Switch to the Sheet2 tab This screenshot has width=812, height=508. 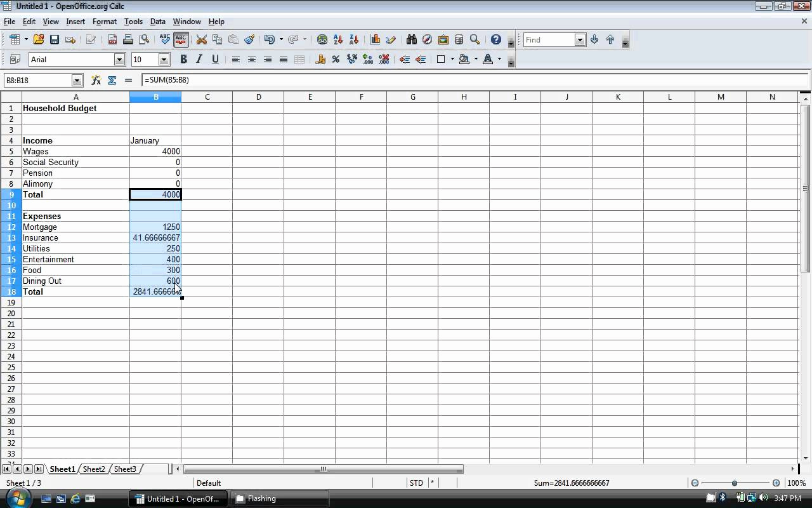pos(94,469)
